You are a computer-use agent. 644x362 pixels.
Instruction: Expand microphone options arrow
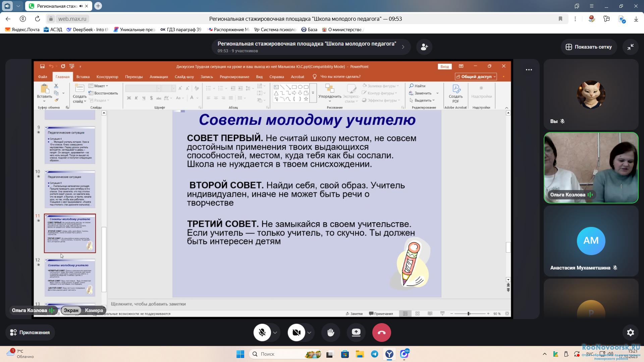275,333
